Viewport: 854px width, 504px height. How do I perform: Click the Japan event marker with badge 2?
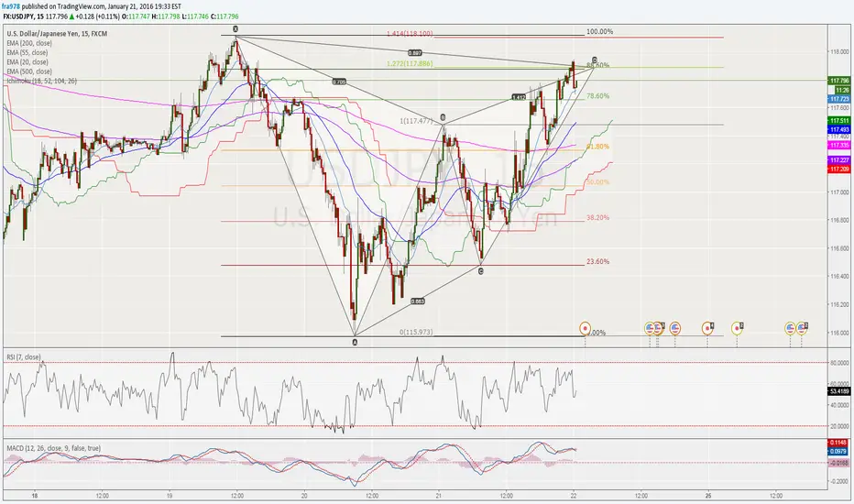[x=737, y=329]
